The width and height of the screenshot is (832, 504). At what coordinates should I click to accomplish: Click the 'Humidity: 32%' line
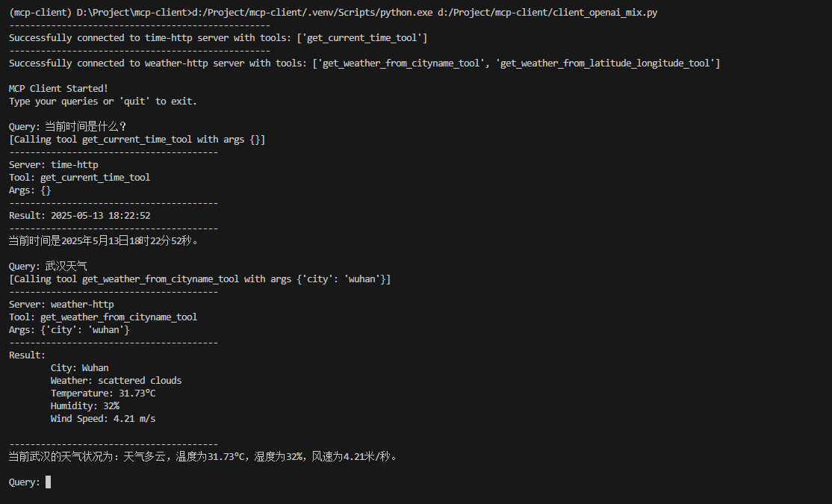[85, 406]
